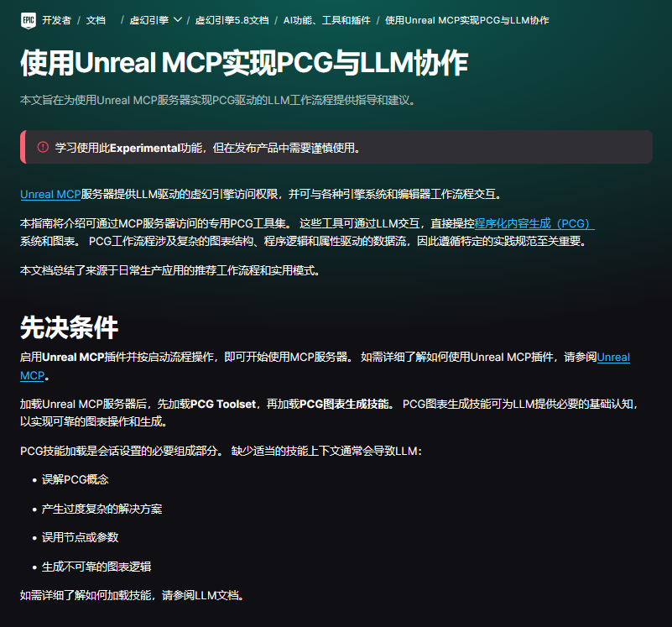This screenshot has width=672, height=627.
Task: Click the bold PCG Toolset text
Action: [223, 404]
